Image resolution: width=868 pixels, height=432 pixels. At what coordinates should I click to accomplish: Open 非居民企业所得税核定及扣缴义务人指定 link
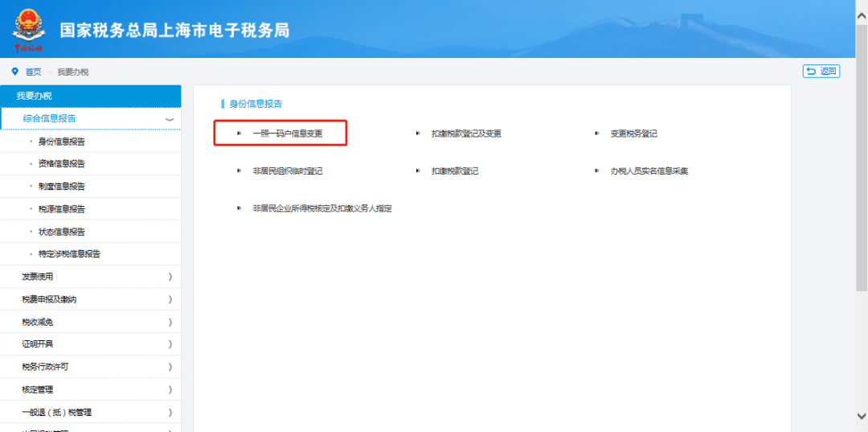(322, 209)
